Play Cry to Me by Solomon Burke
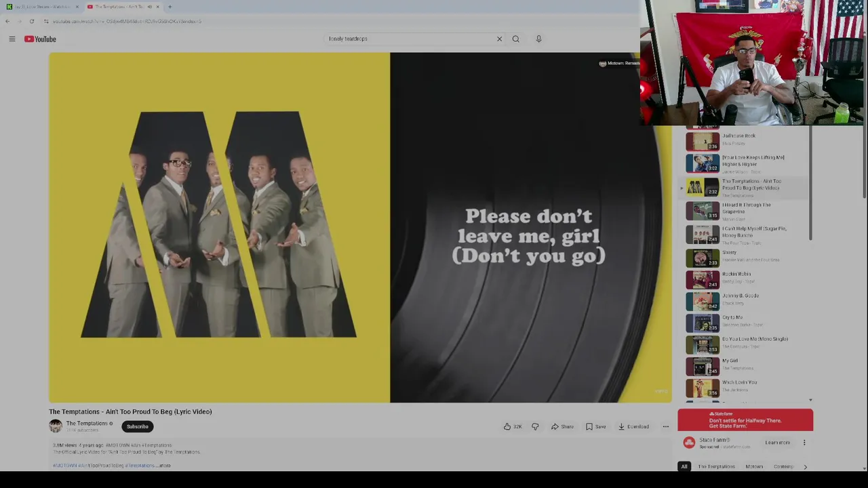The height and width of the screenshot is (488, 868). [x=745, y=322]
